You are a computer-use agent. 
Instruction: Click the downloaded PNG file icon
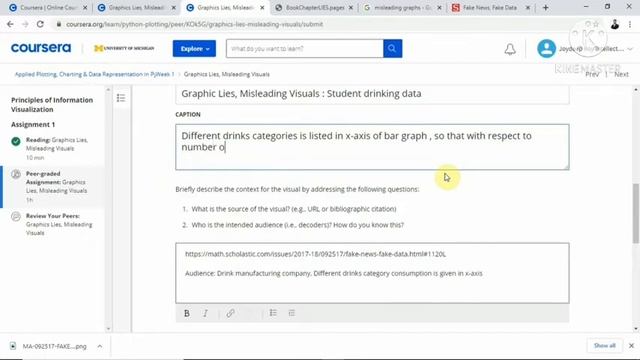[13, 346]
